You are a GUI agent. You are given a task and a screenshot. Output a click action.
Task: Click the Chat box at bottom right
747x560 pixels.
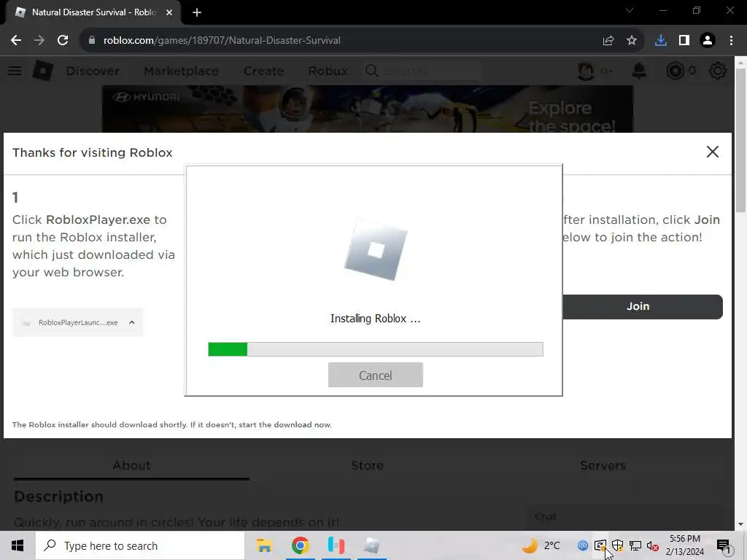pos(623,517)
